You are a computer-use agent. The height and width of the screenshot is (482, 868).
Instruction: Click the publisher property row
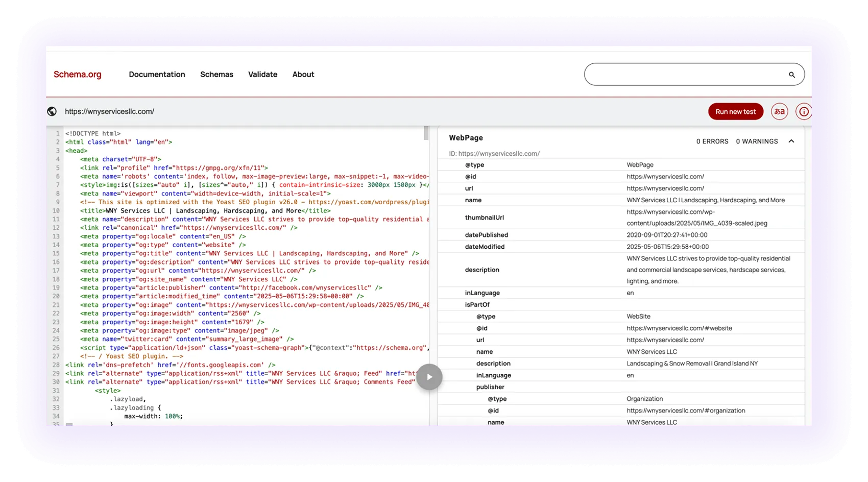[621, 387]
